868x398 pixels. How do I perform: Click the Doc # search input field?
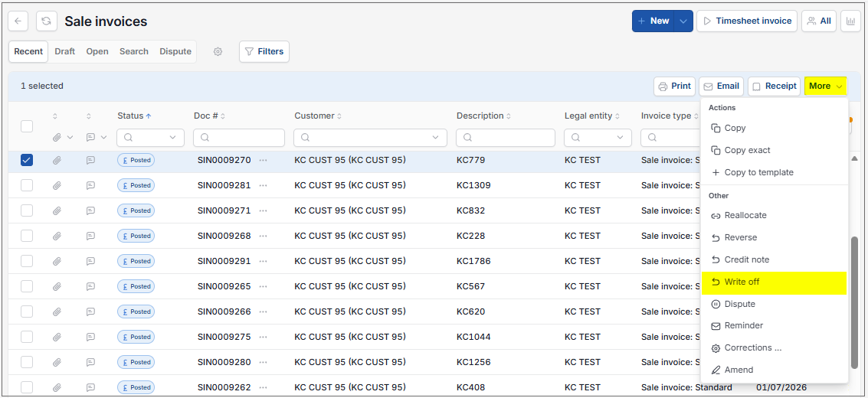point(239,138)
